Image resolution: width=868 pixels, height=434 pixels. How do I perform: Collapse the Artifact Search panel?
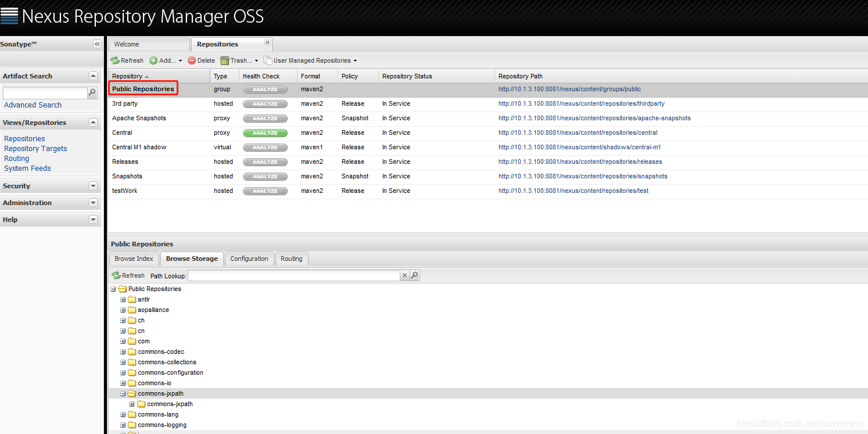[x=93, y=76]
